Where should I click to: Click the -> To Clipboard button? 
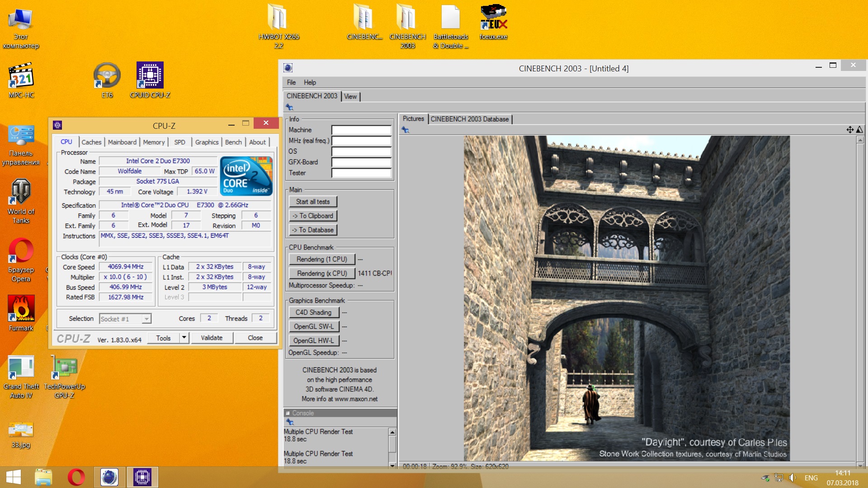[x=313, y=216]
